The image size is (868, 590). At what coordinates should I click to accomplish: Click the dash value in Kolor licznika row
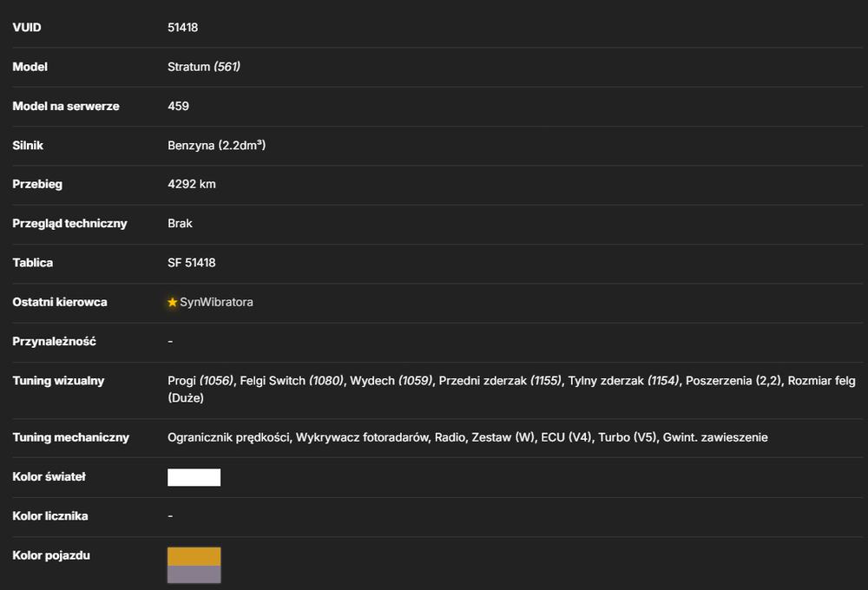[170, 516]
